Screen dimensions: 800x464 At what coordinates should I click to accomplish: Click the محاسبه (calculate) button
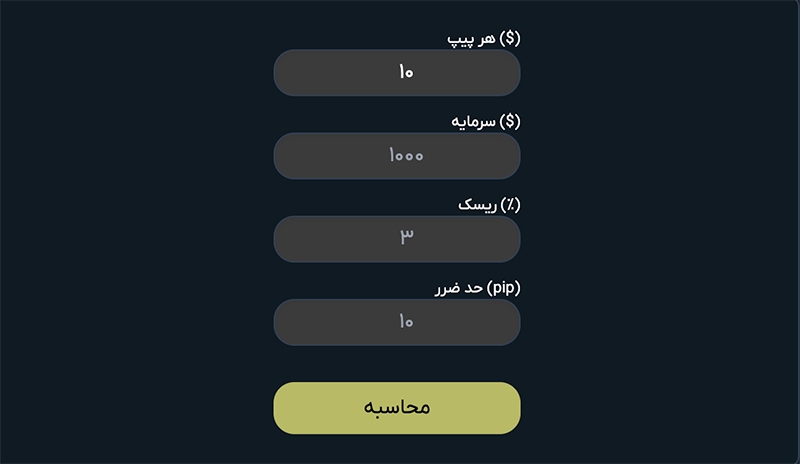coord(397,408)
